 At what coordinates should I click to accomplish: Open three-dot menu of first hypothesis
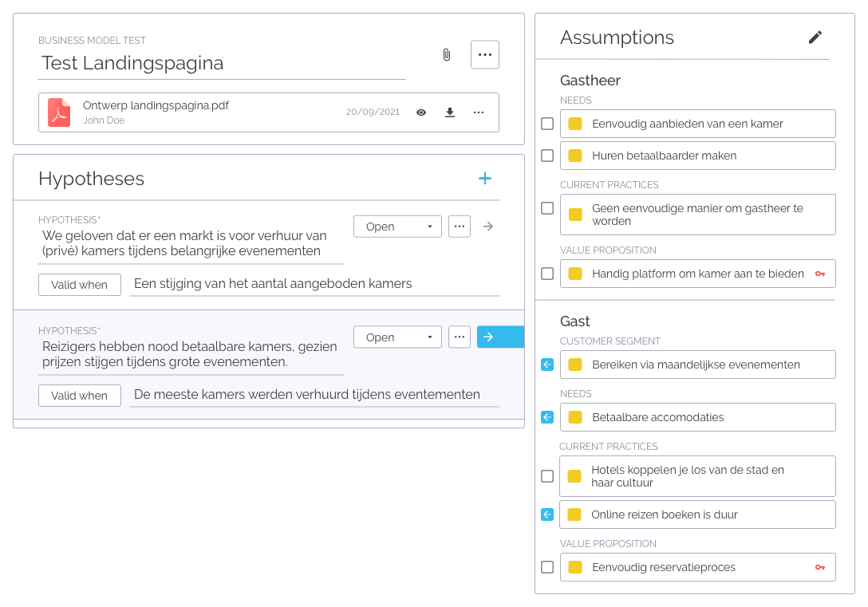[x=460, y=227]
